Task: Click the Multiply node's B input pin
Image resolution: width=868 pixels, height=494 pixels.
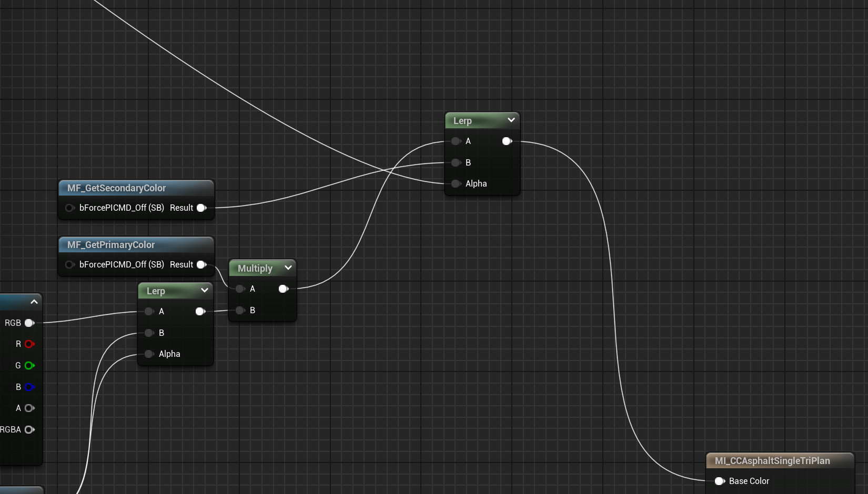Action: 240,310
